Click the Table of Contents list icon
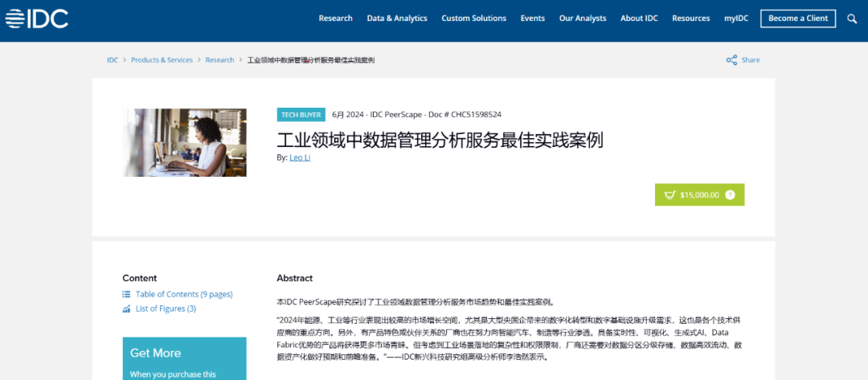Screen dimensions: 868x380 (x=126, y=294)
